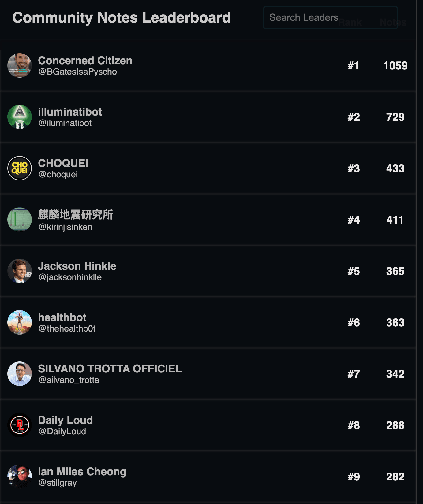Click the @DailyLoud handle
Screen dimensions: 423x504
coord(62,431)
